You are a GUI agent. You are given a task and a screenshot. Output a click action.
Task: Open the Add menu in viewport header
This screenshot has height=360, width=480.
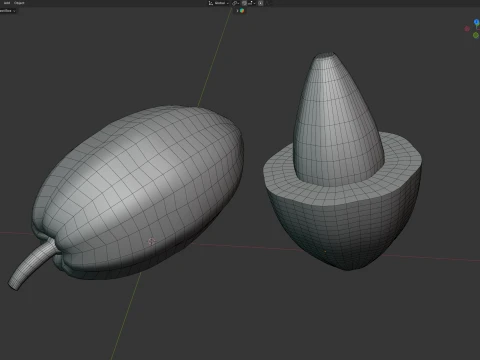[x=7, y=3]
